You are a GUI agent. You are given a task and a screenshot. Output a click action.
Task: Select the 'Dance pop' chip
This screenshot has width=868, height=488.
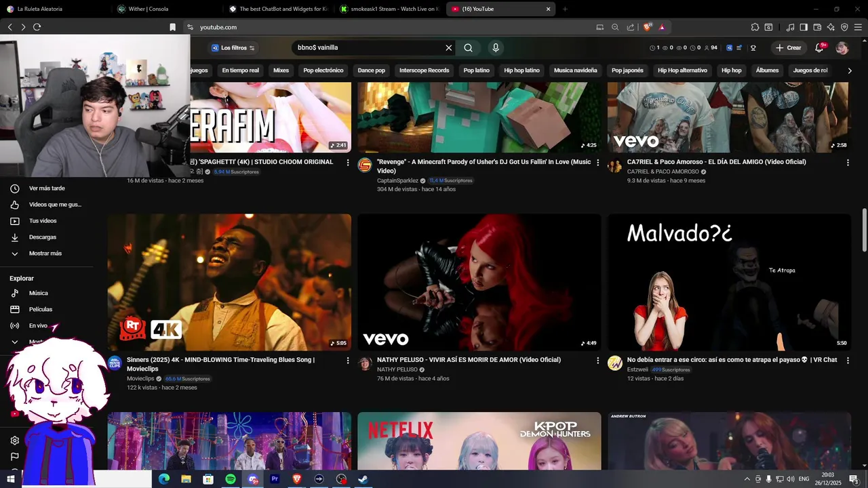(372, 70)
